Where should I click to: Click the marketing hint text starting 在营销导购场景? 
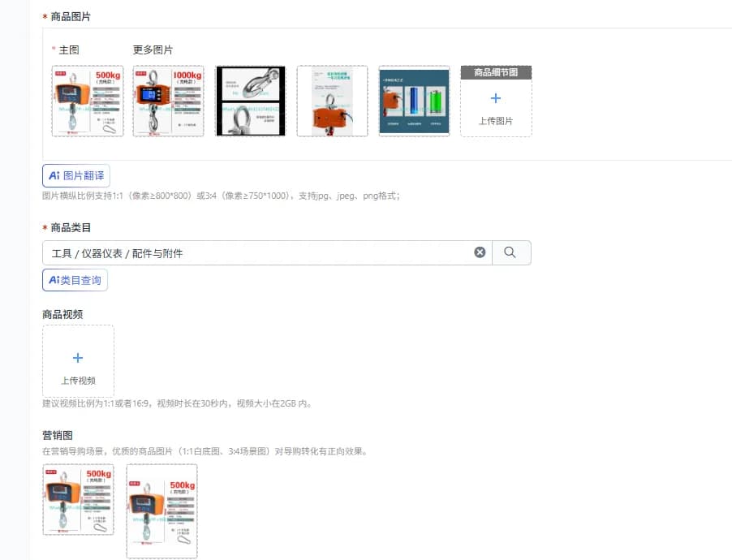(x=205, y=451)
